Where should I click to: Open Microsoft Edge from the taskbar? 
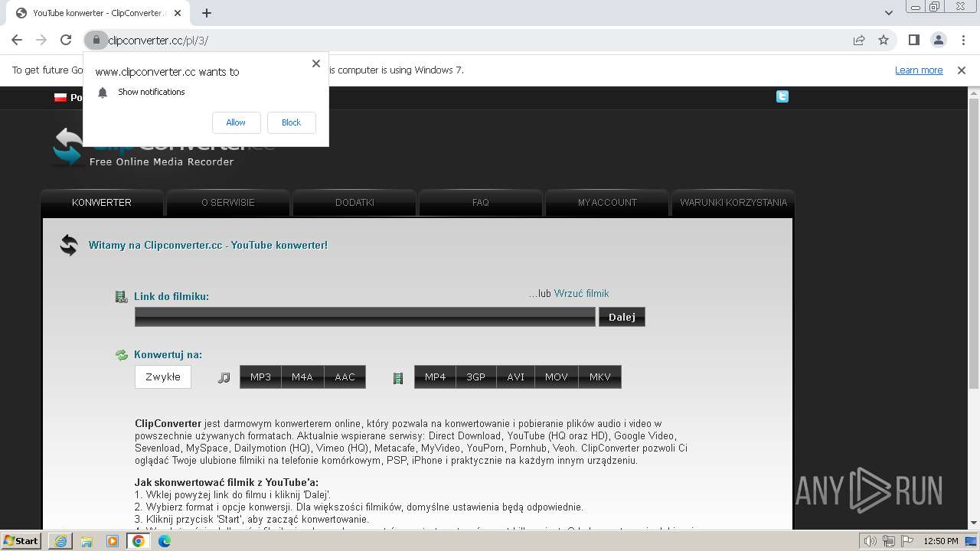[165, 541]
